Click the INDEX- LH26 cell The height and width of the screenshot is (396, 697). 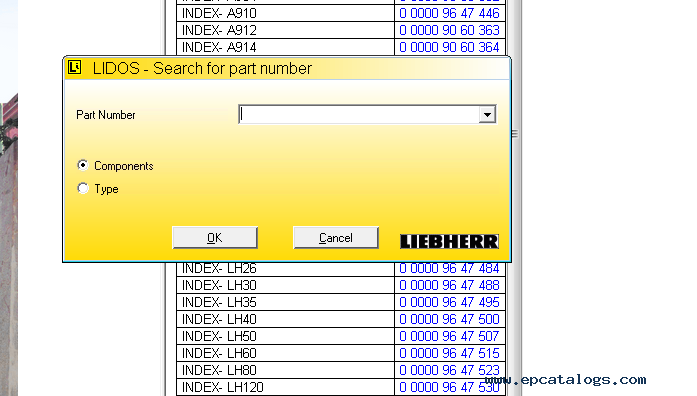285,269
